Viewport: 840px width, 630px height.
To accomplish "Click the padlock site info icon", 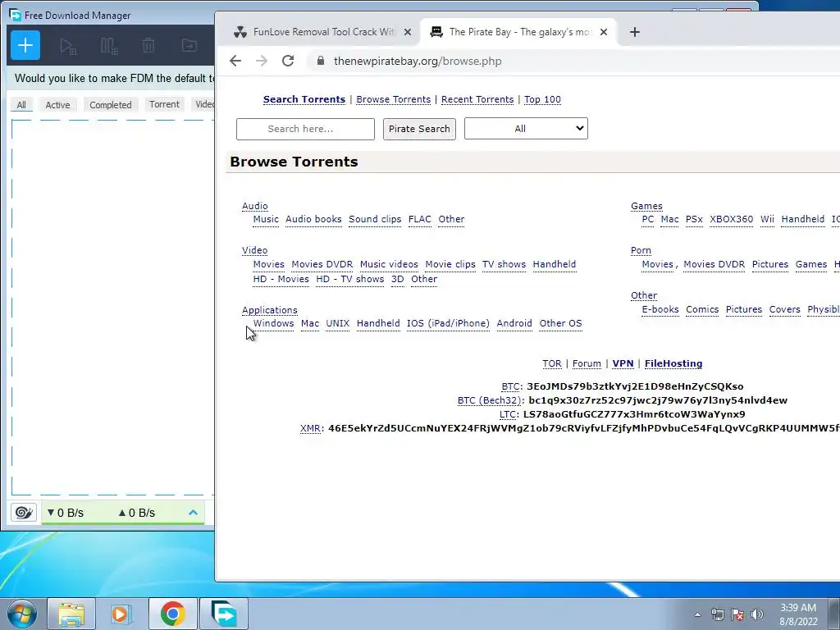I will pyautogui.click(x=321, y=61).
